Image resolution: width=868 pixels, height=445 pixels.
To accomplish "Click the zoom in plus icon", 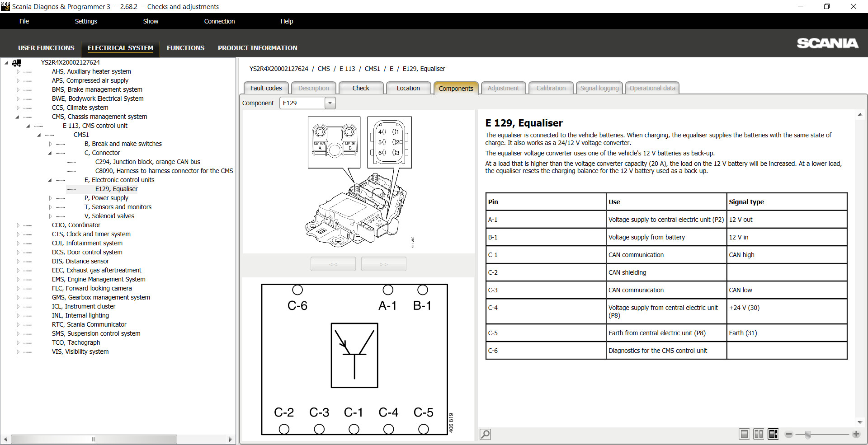I will pyautogui.click(x=856, y=434).
